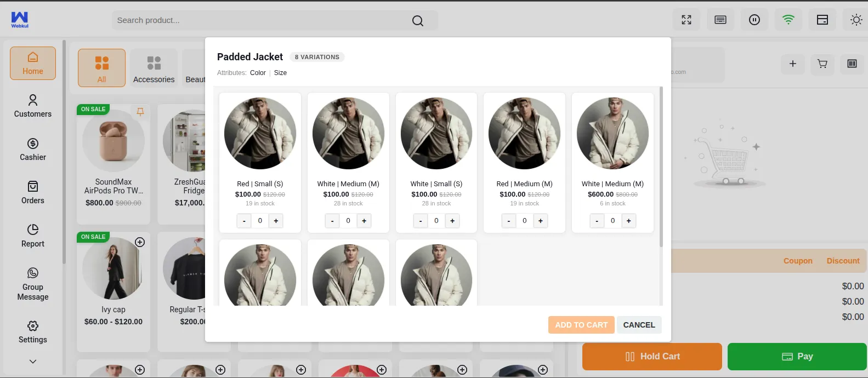Screen dimensions: 868x378
Task: Click quantity field of Red | Small (S)
Action: click(260, 221)
